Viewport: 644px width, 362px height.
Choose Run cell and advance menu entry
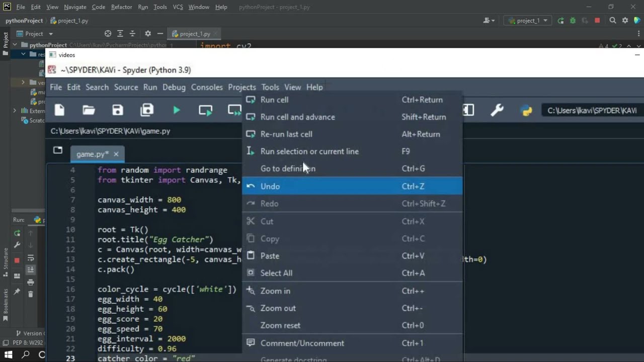point(352,117)
